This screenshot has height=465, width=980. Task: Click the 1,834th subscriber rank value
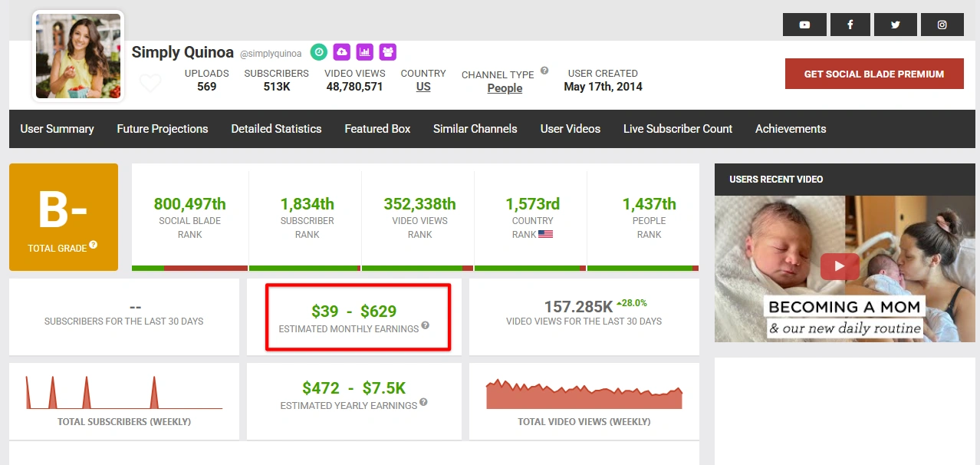pyautogui.click(x=307, y=204)
